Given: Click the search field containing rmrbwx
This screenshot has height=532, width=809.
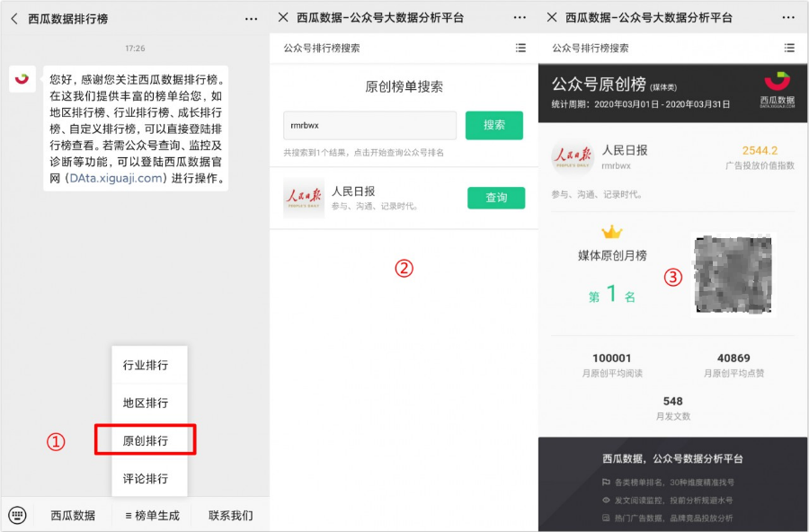Looking at the screenshot, I should 370,126.
